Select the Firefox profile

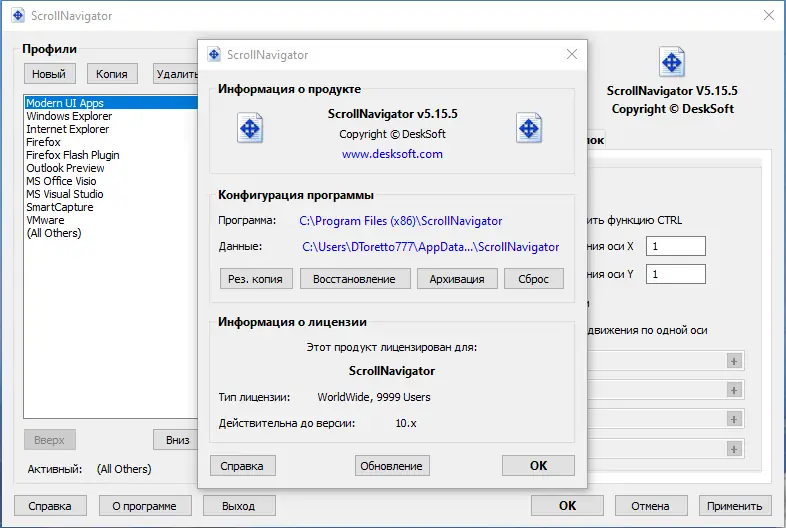(111, 142)
